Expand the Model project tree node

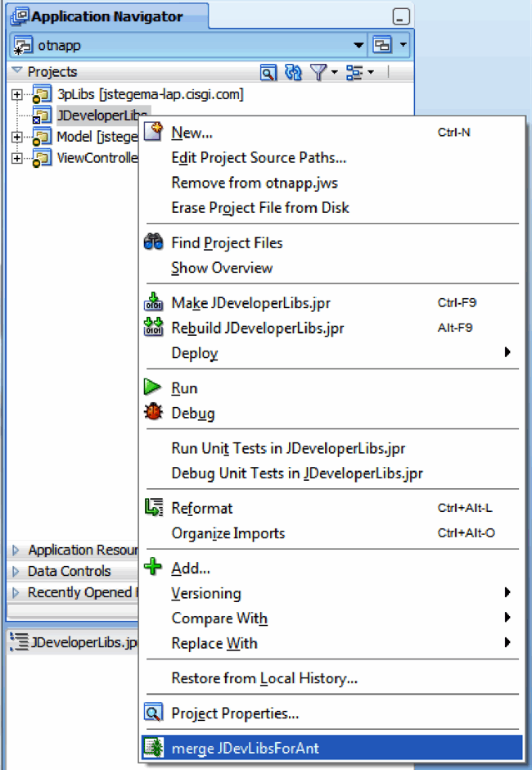pos(17,137)
